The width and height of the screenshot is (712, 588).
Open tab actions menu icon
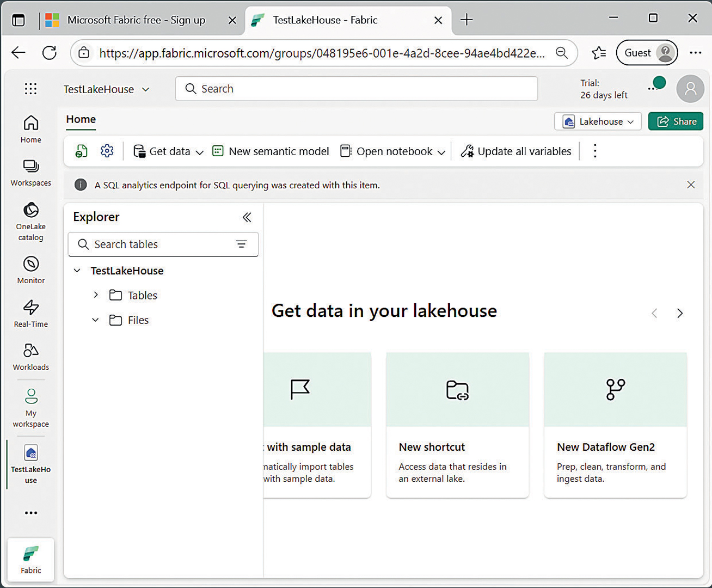[19, 20]
